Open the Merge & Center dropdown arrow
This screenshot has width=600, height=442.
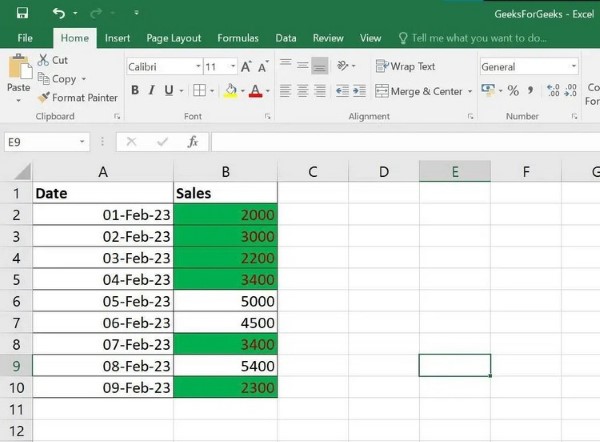click(470, 91)
